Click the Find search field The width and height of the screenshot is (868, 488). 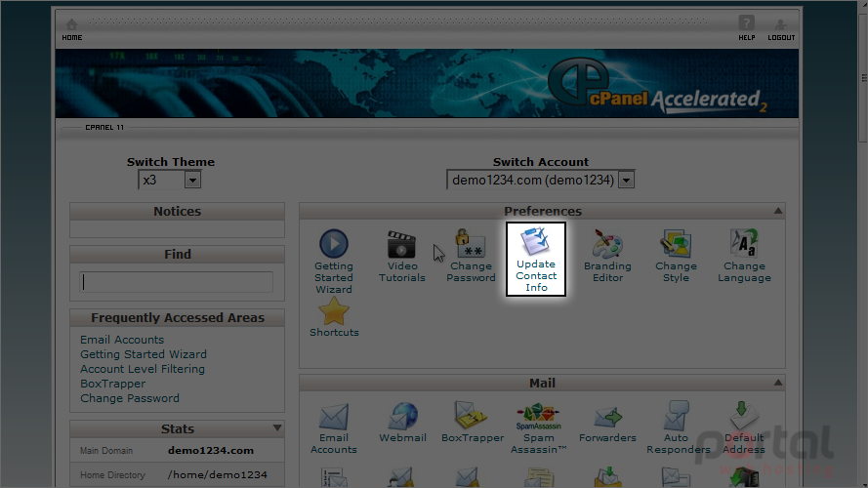(x=176, y=282)
